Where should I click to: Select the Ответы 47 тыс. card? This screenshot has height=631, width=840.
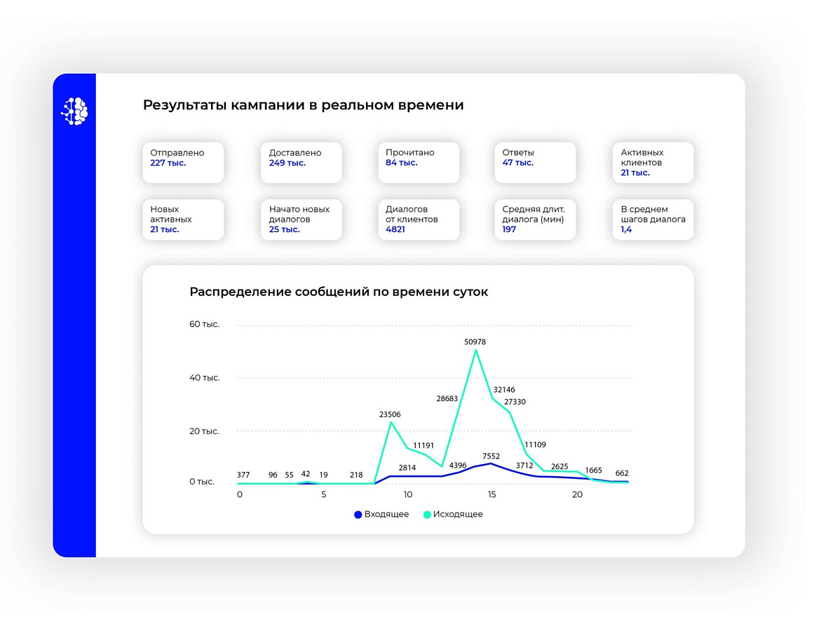[535, 162]
